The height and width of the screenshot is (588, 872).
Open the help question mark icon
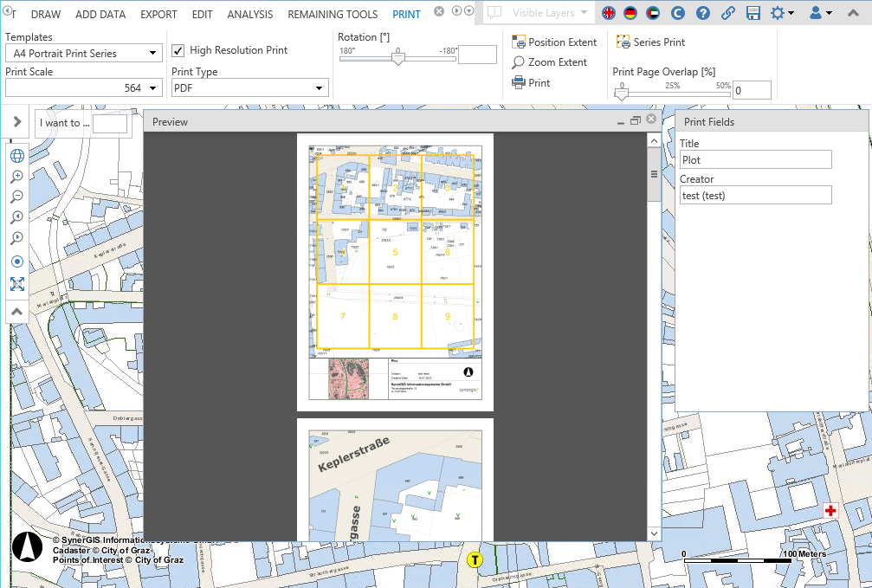(702, 13)
